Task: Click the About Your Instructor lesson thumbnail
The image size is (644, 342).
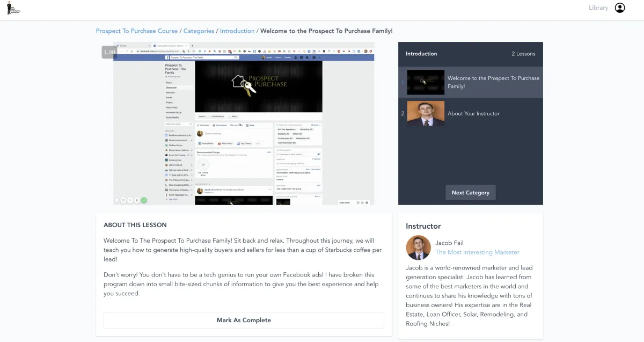Action: (426, 113)
